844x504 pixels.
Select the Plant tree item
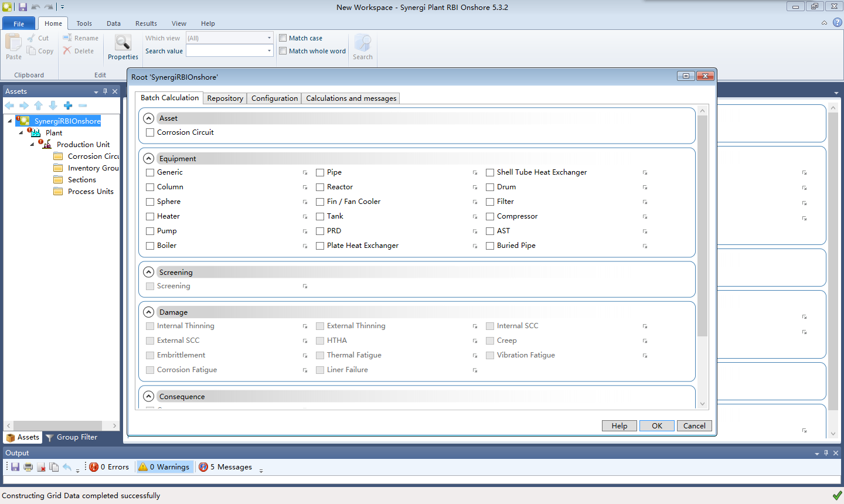pyautogui.click(x=54, y=133)
